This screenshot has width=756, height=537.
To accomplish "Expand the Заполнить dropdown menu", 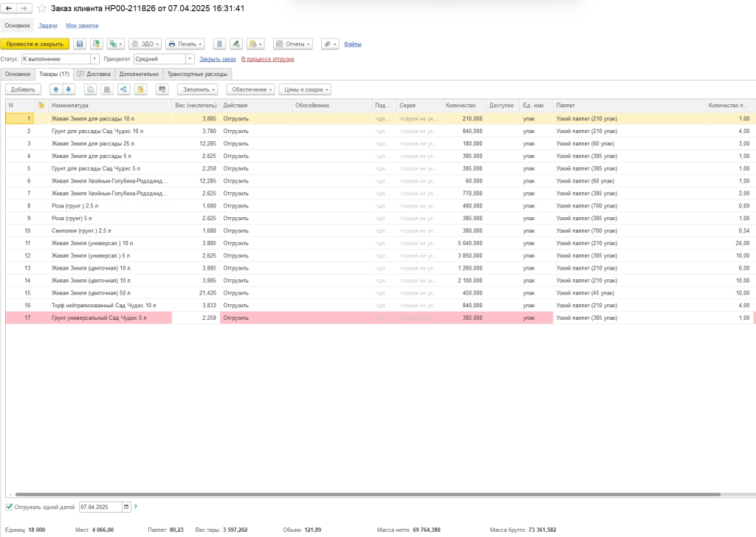I will tap(199, 89).
